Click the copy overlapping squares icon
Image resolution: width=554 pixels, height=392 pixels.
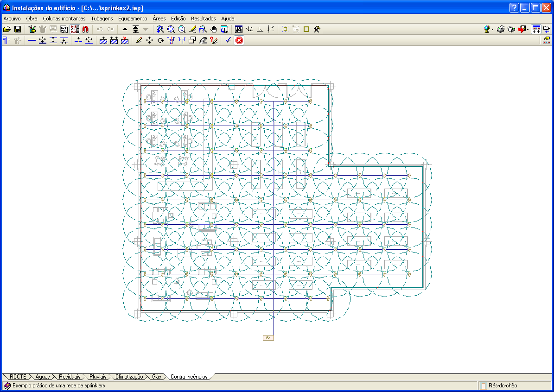pyautogui.click(x=192, y=40)
